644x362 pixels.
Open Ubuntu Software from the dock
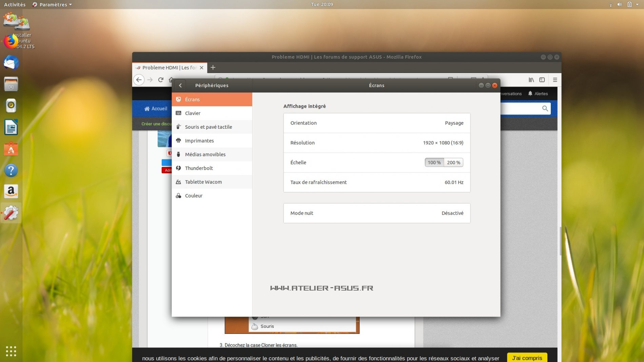pos(11,149)
